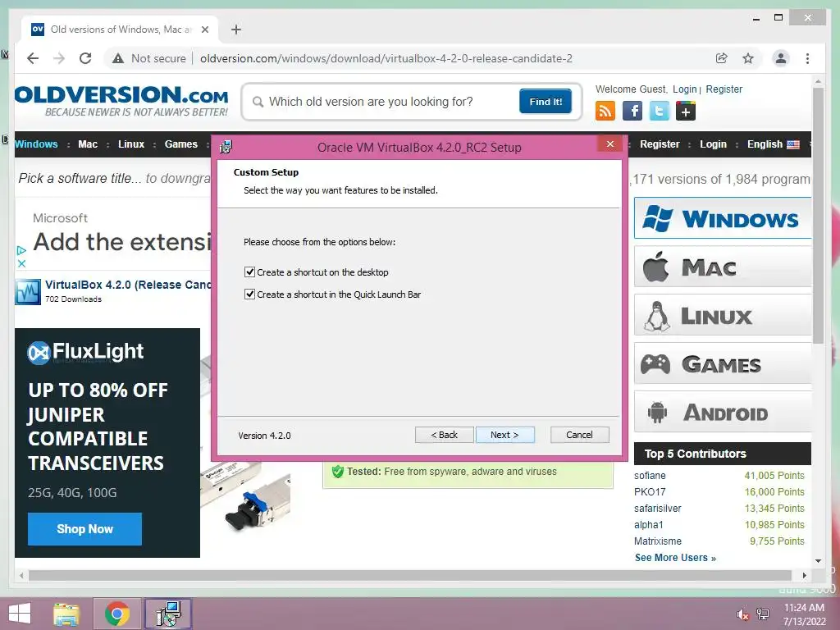
Task: Open the Games nav menu item
Action: coord(181,144)
